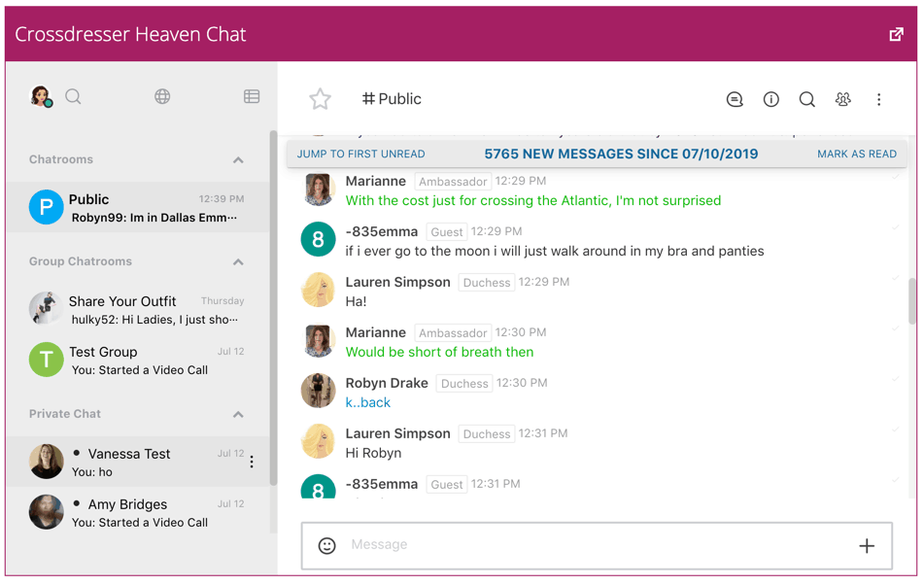
Task: Click the Message input field
Action: click(x=597, y=545)
